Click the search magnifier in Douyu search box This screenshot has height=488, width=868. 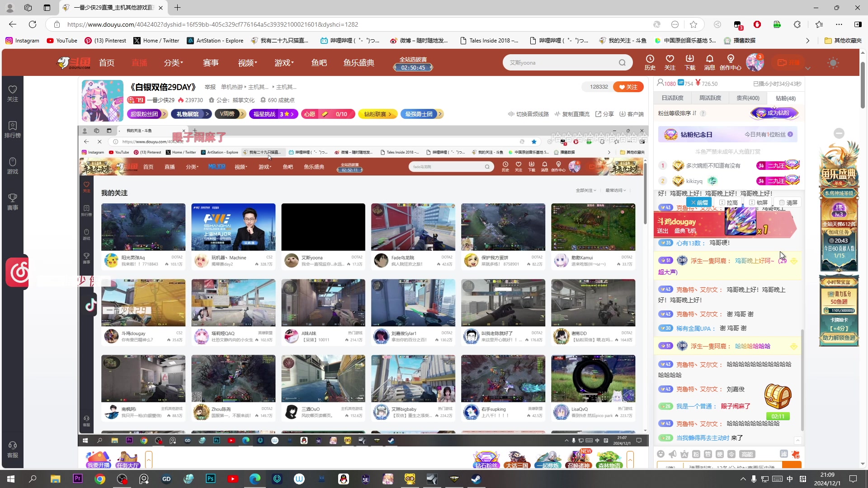(x=622, y=63)
